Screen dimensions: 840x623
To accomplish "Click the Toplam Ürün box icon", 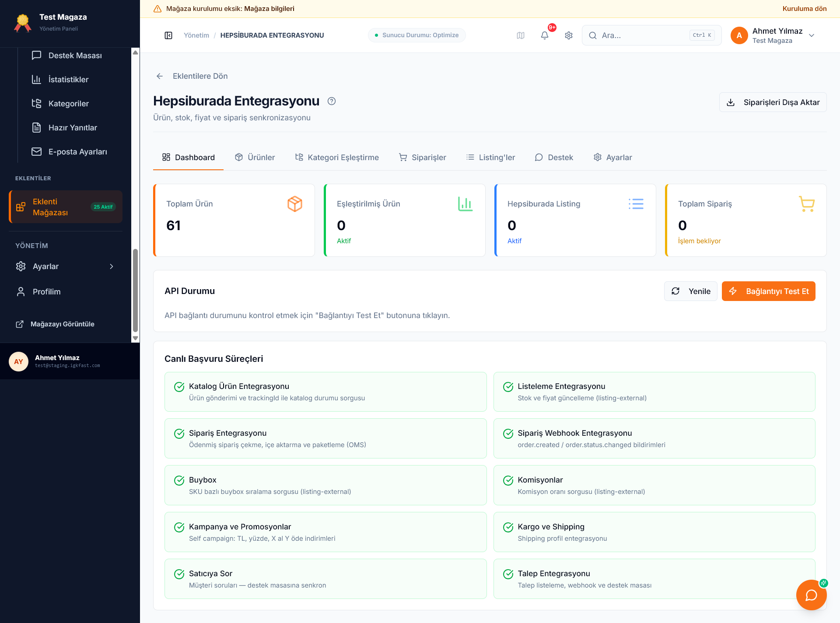I will [295, 204].
